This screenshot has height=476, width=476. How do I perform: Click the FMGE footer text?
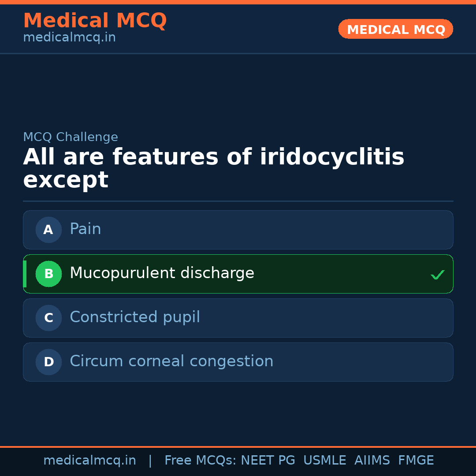[x=416, y=461]
